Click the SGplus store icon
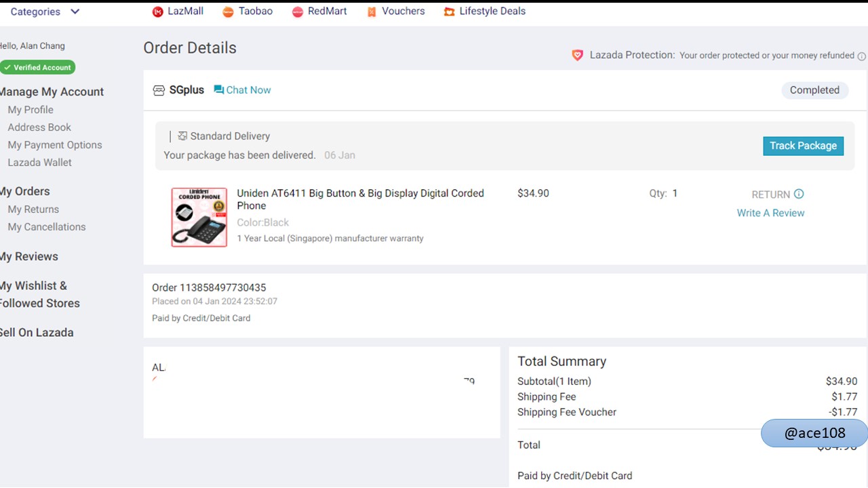The height and width of the screenshot is (488, 868). (159, 90)
